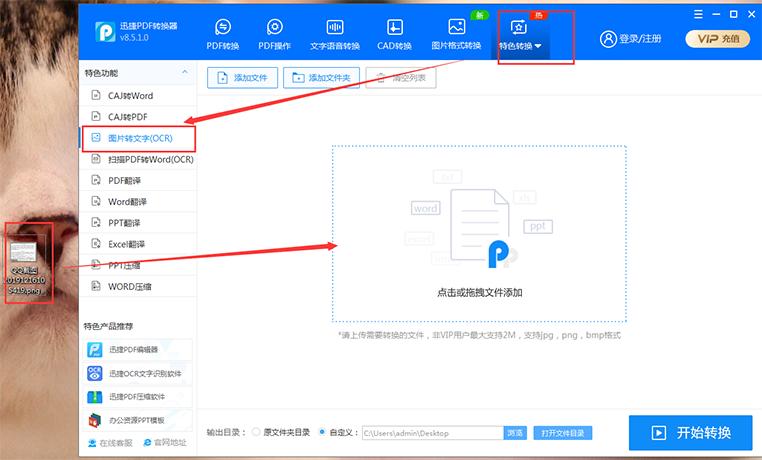Click the 开始转换 button
This screenshot has width=762, height=460.
coord(690,433)
